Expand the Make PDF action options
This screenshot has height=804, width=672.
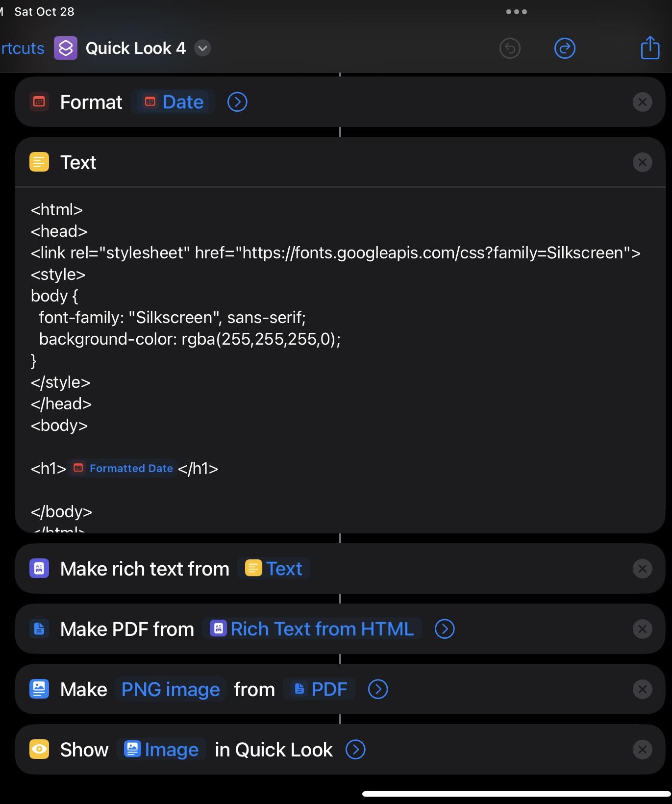445,629
